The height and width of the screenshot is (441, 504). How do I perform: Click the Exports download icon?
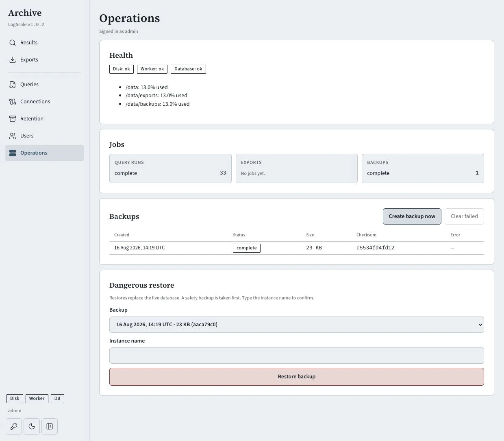click(x=13, y=60)
